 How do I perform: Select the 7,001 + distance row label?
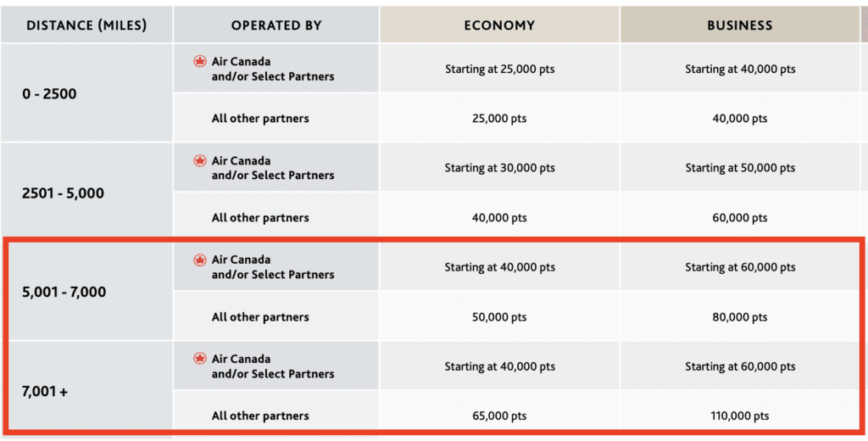45,392
